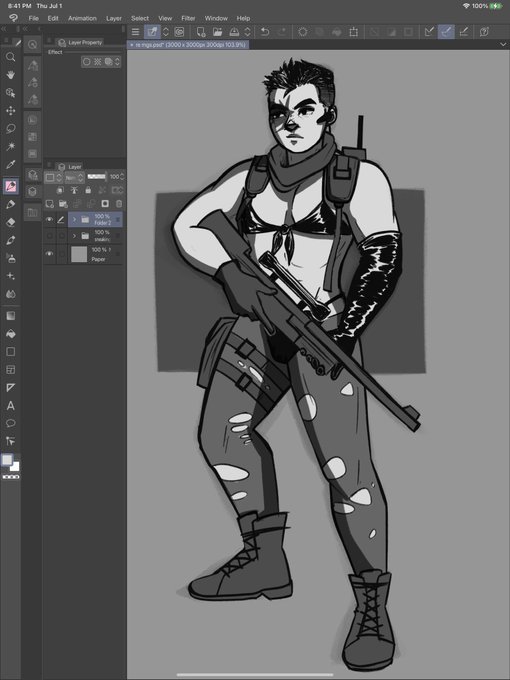Image resolution: width=510 pixels, height=680 pixels.
Task: Select the Ruler triangle tool
Action: coord(10,387)
